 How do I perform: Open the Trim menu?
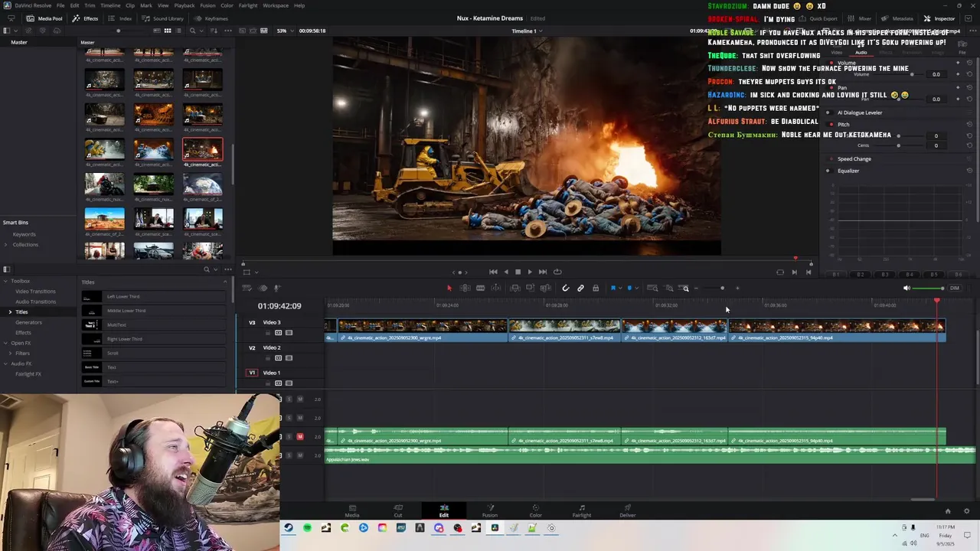point(90,5)
